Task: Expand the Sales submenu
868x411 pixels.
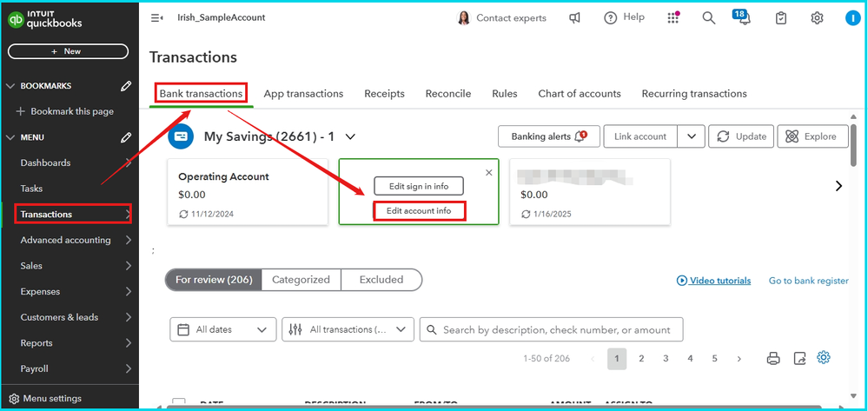Action: (128, 266)
